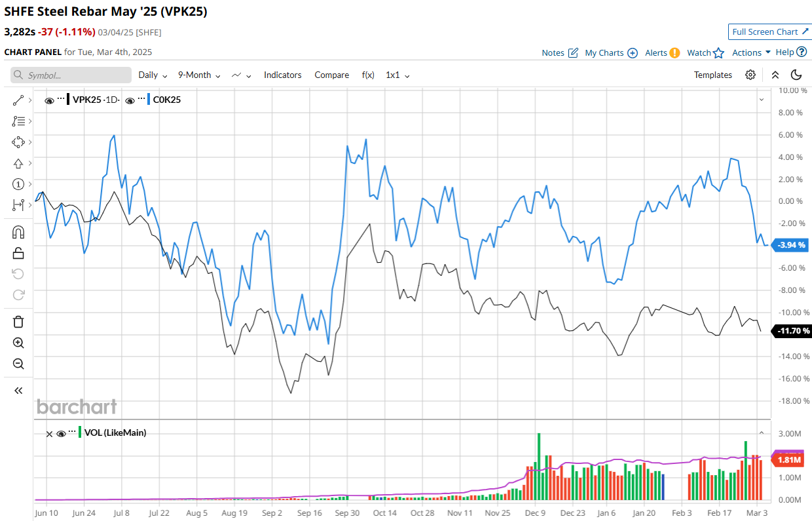Open VOL indicator options ellipsis
This screenshot has width=812, height=521.
coord(73,432)
